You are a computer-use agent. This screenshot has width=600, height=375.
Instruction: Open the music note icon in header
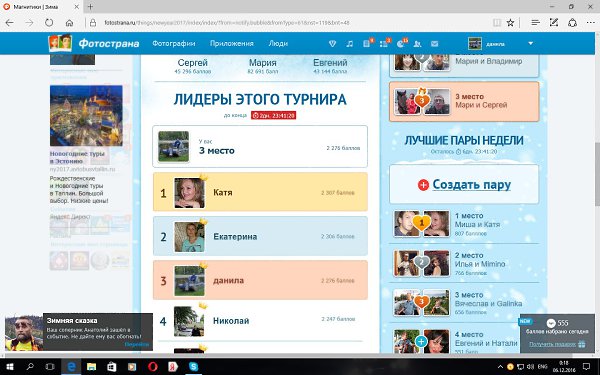pyautogui.click(x=349, y=44)
